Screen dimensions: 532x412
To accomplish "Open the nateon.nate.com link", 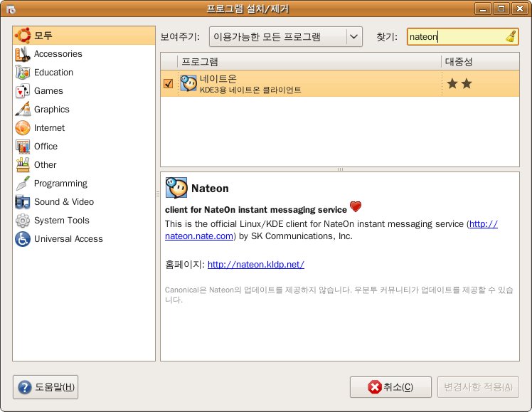I will [199, 236].
